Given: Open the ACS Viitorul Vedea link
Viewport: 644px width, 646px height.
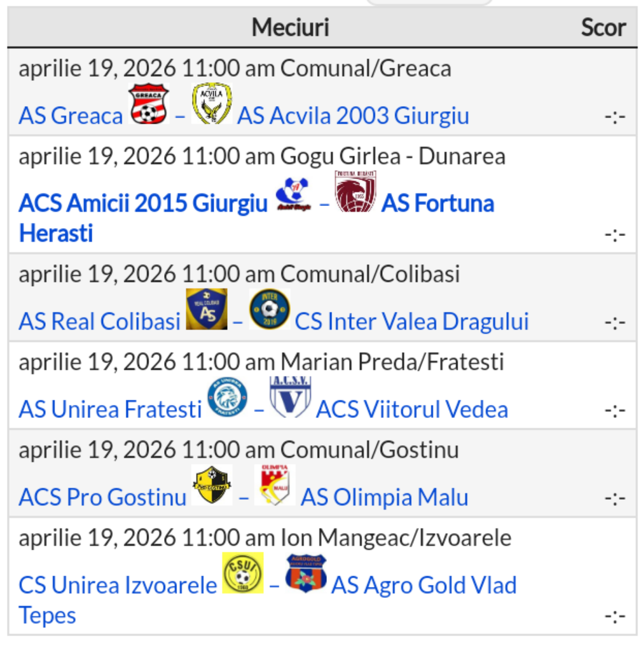Looking at the screenshot, I should pyautogui.click(x=412, y=409).
